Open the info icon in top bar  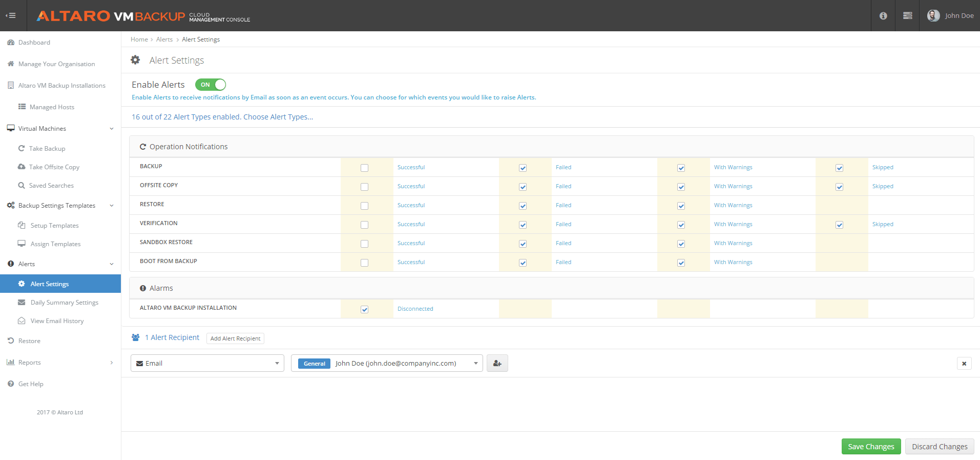click(883, 16)
